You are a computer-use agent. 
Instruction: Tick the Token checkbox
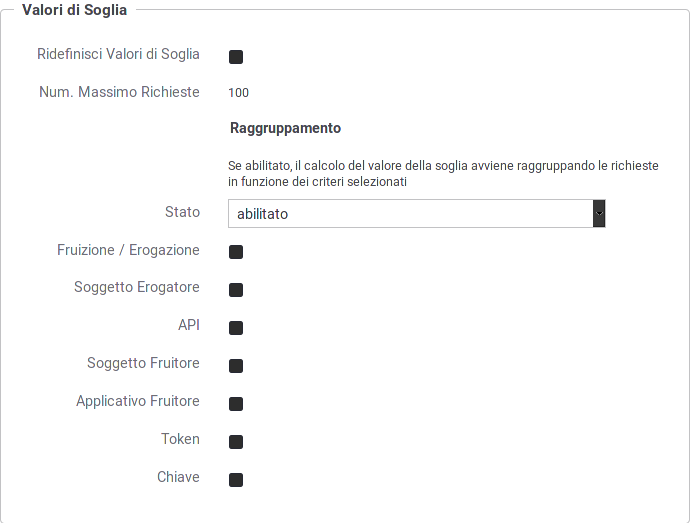(236, 441)
